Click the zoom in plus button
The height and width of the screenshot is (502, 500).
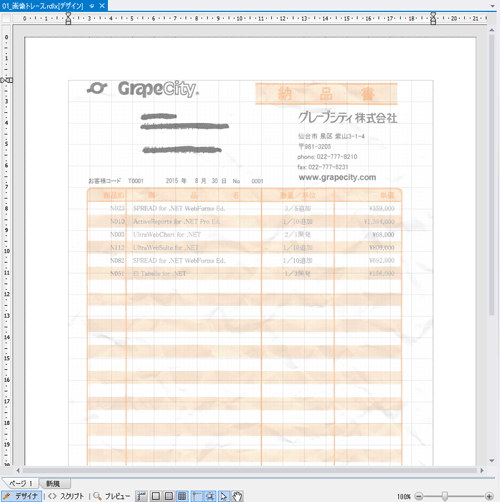coord(489,496)
